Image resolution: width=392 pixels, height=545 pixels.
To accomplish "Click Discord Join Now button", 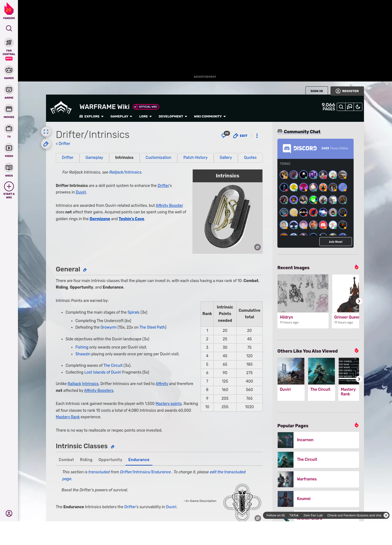I will 336,242.
